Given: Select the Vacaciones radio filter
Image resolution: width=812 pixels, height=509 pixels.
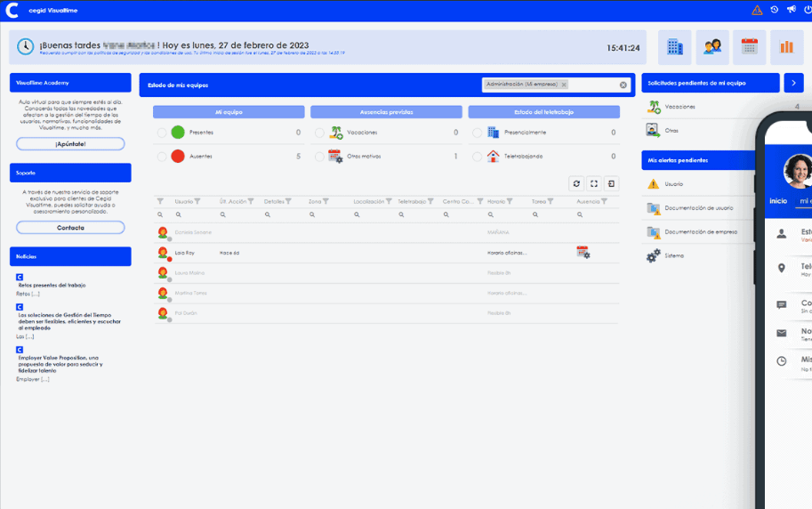Looking at the screenshot, I should pos(319,133).
